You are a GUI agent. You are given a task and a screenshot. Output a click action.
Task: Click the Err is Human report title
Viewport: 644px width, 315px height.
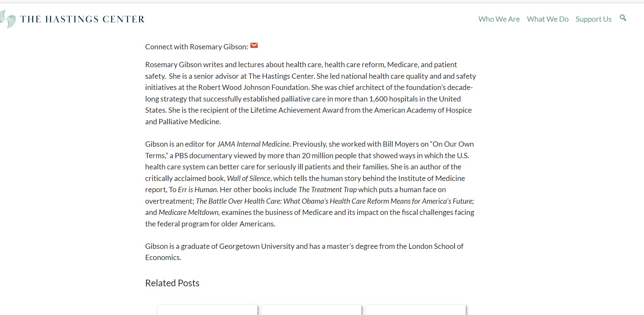197,190
